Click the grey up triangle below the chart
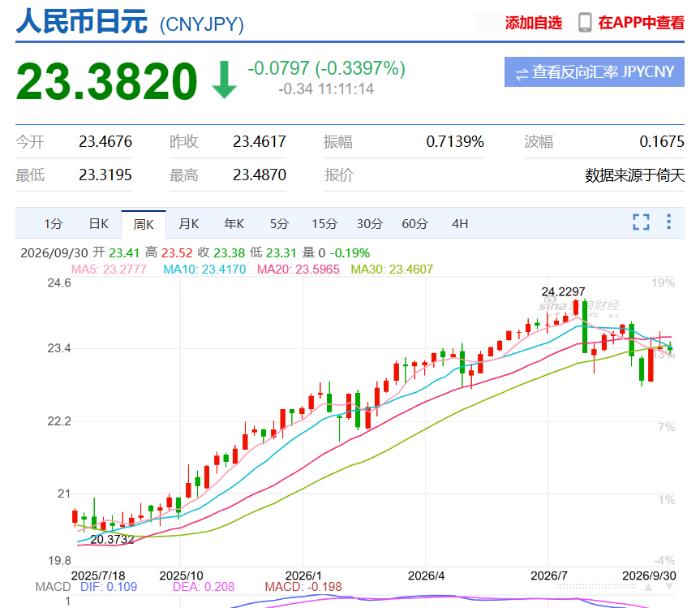 tap(648, 587)
